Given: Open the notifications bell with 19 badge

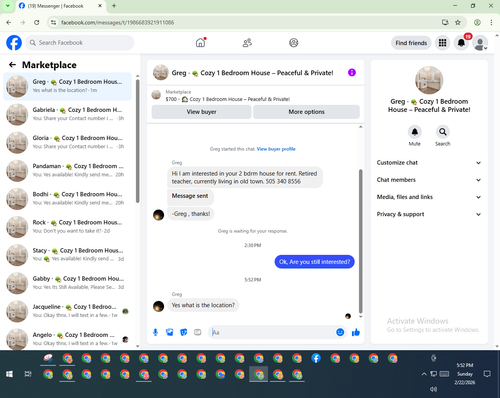Looking at the screenshot, I should (x=461, y=43).
